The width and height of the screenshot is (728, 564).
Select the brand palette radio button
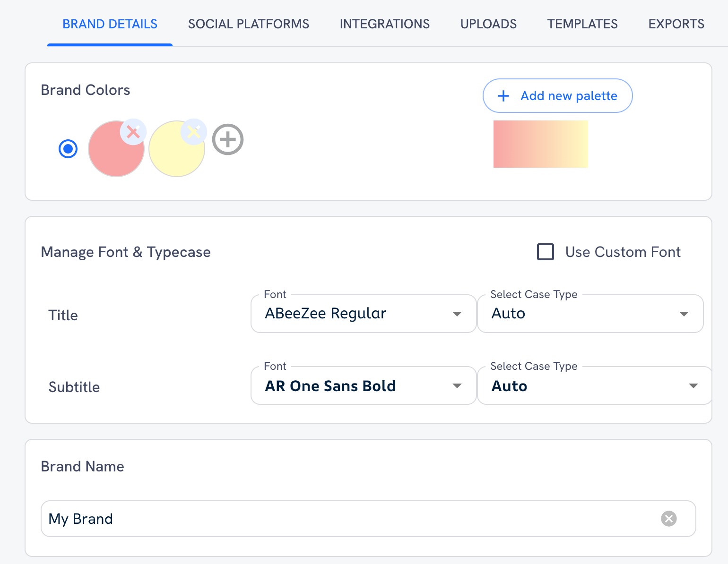pos(68,148)
